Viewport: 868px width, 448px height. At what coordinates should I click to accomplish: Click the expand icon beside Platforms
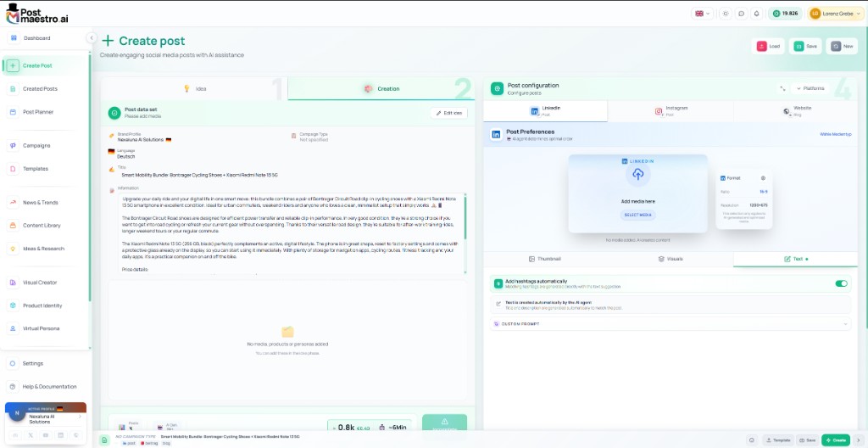click(782, 88)
